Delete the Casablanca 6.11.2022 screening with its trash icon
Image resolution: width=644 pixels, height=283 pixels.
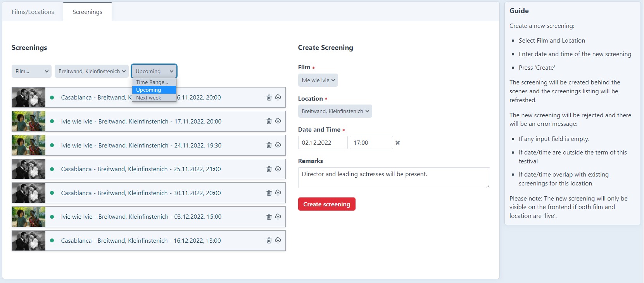point(269,98)
